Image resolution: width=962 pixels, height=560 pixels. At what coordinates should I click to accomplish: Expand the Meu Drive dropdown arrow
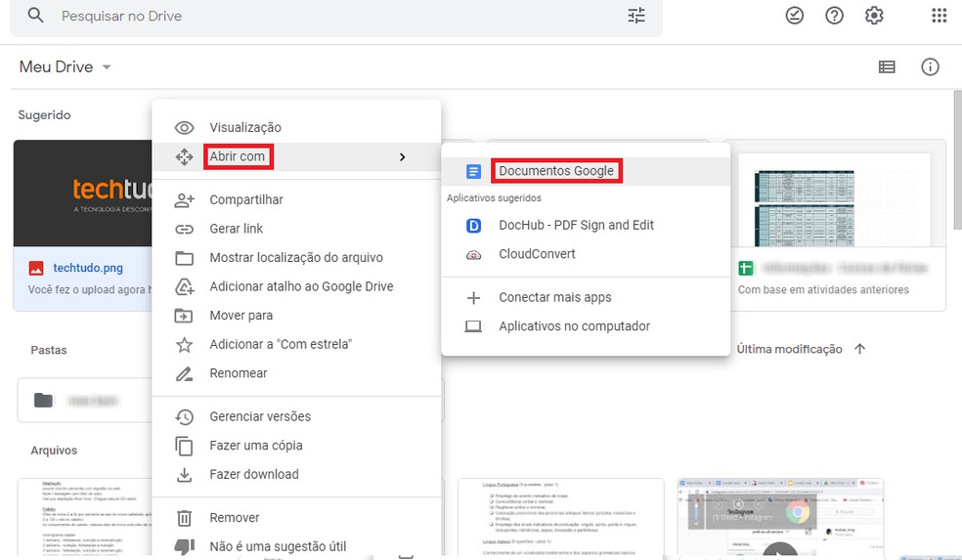(x=107, y=66)
